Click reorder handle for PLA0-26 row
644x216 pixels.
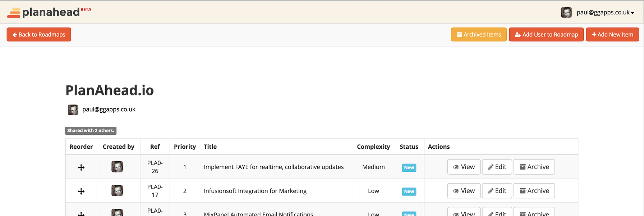click(81, 167)
